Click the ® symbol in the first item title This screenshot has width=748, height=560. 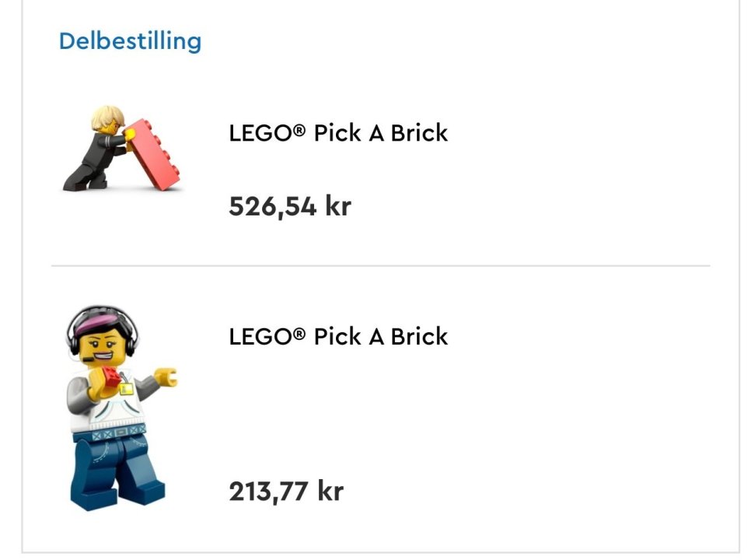click(x=299, y=131)
